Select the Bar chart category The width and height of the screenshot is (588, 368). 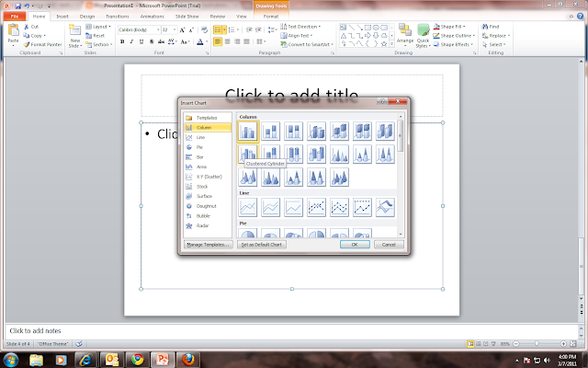[208, 157]
